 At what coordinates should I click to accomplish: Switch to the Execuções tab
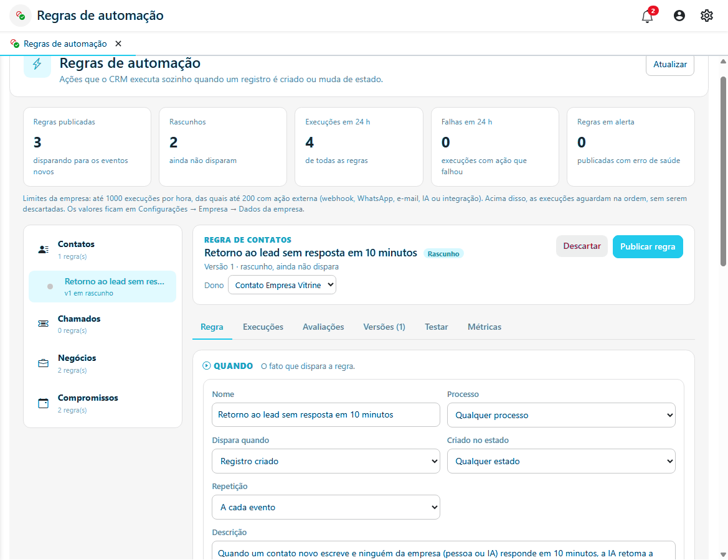click(x=263, y=327)
